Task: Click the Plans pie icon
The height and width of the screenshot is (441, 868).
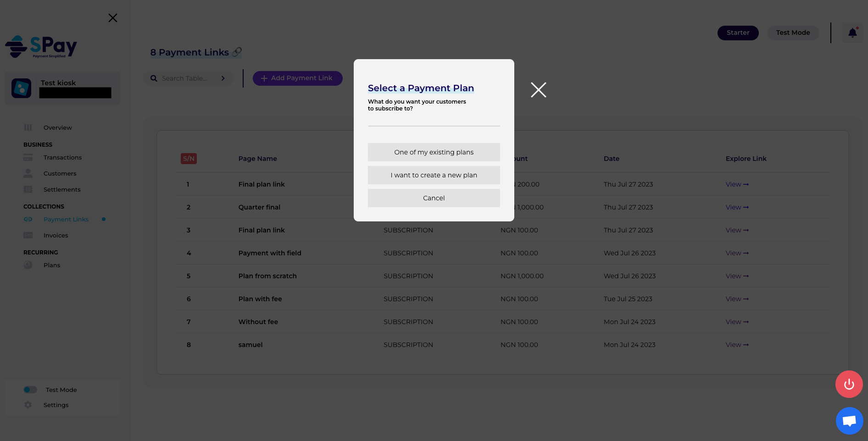Action: click(x=28, y=265)
